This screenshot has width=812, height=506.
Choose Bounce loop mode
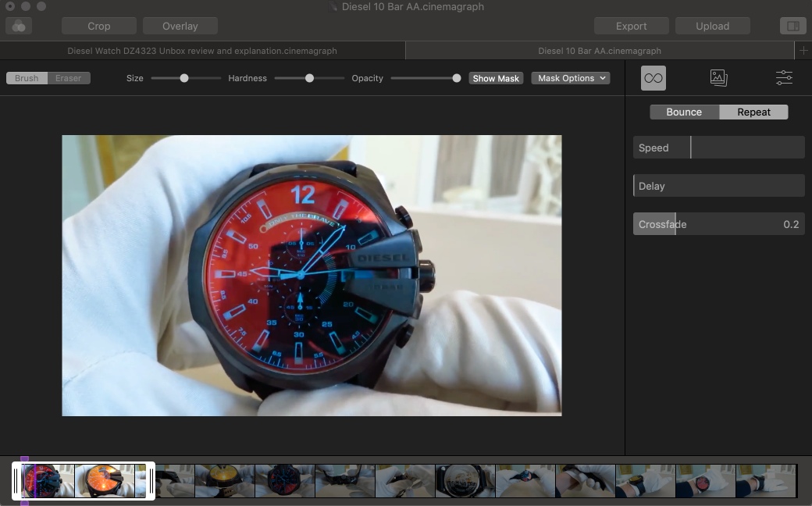[684, 112]
